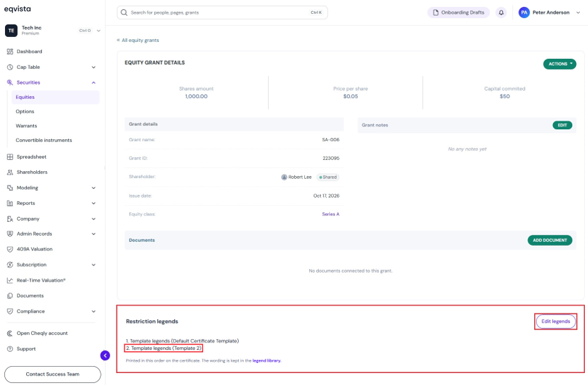Click the Cap Table pie icon
588x388 pixels.
click(x=10, y=68)
